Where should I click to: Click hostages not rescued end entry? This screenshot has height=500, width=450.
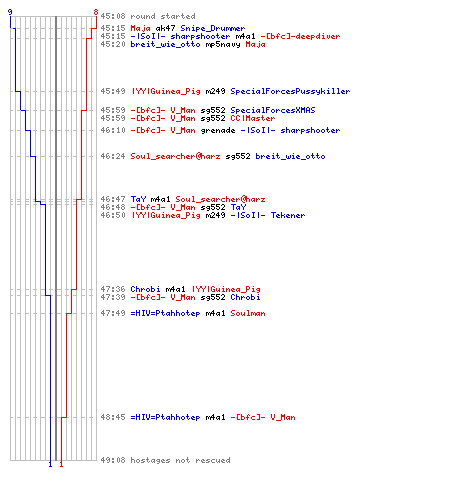coord(180,460)
